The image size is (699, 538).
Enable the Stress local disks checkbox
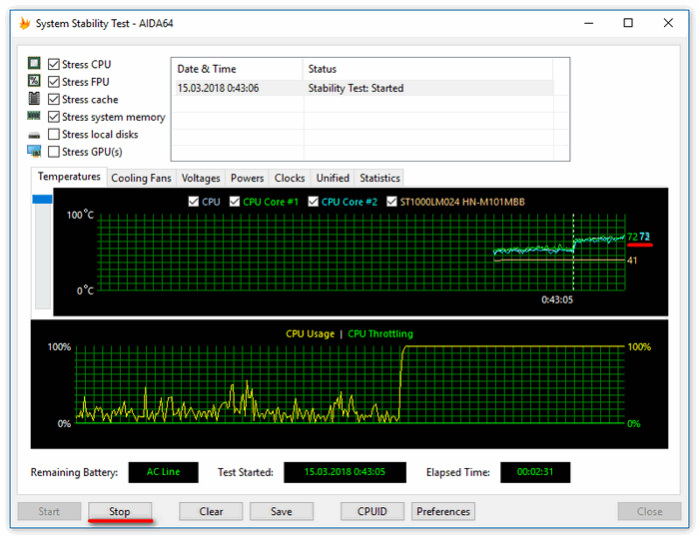53,134
